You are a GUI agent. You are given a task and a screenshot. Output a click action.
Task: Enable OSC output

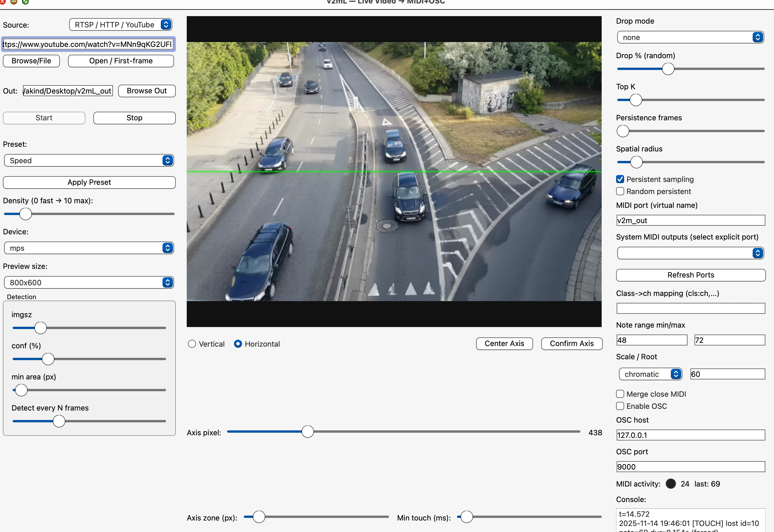point(620,406)
